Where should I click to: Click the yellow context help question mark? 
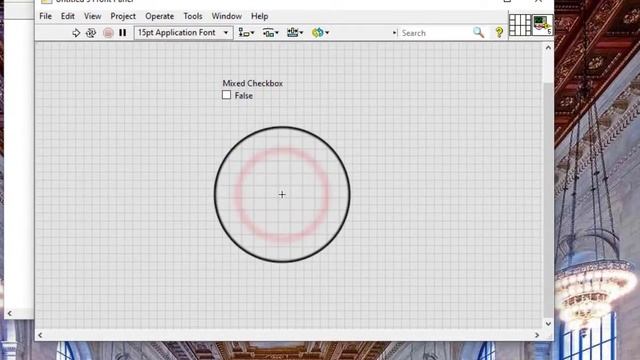point(499,32)
